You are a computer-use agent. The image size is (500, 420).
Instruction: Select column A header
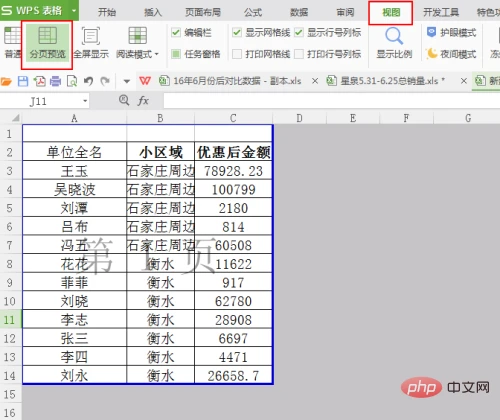[x=74, y=118]
